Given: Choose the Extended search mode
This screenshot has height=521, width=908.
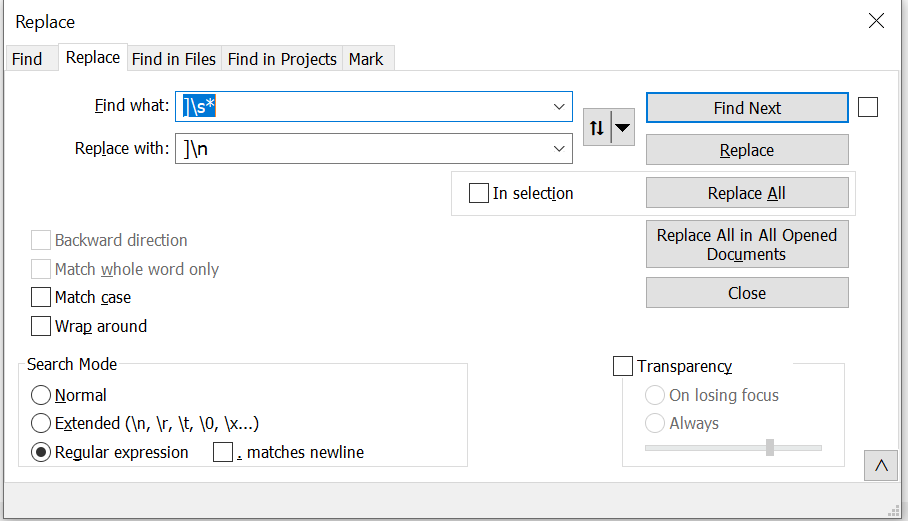Looking at the screenshot, I should (41, 423).
